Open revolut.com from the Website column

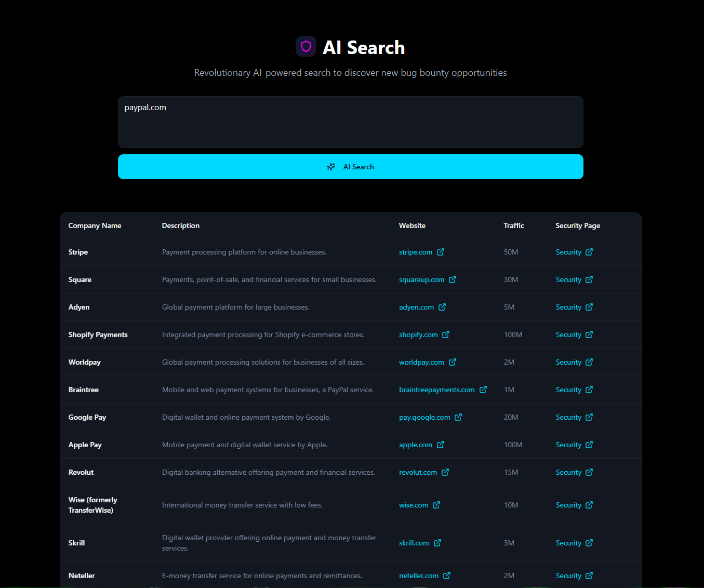[418, 472]
